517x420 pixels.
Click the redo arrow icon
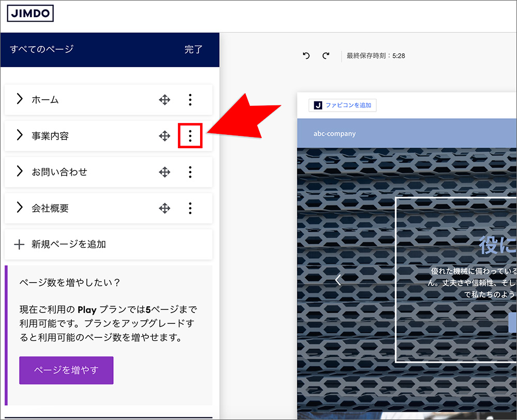pos(326,56)
